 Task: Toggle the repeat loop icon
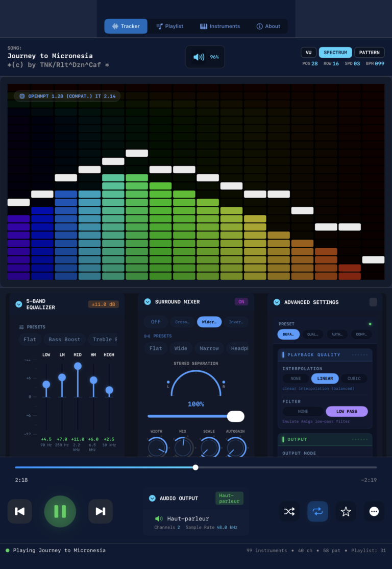tap(317, 511)
